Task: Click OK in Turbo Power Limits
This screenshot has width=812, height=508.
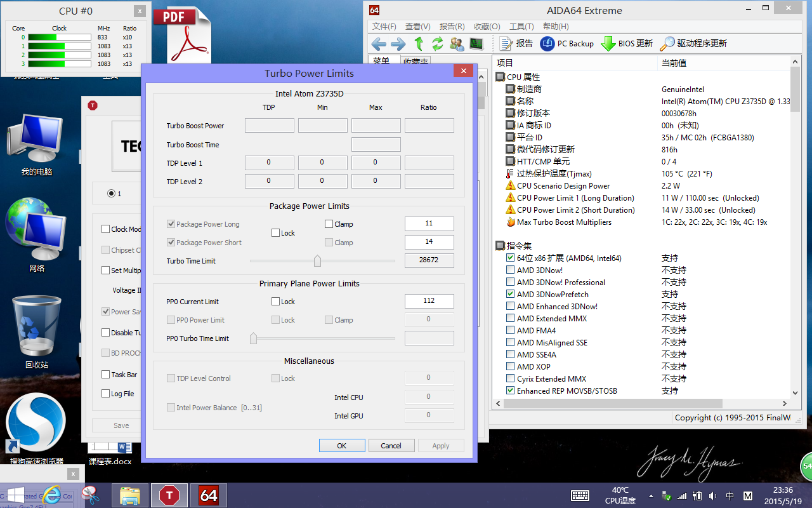Action: click(x=342, y=446)
